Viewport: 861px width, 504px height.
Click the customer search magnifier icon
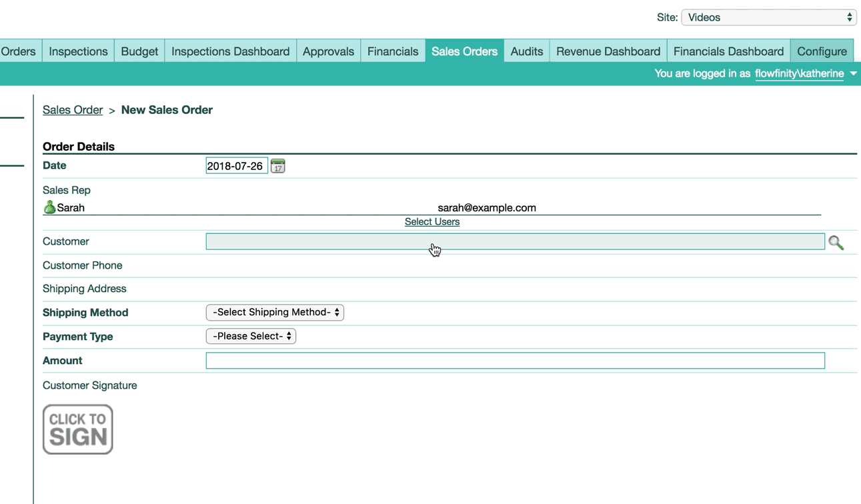point(836,243)
